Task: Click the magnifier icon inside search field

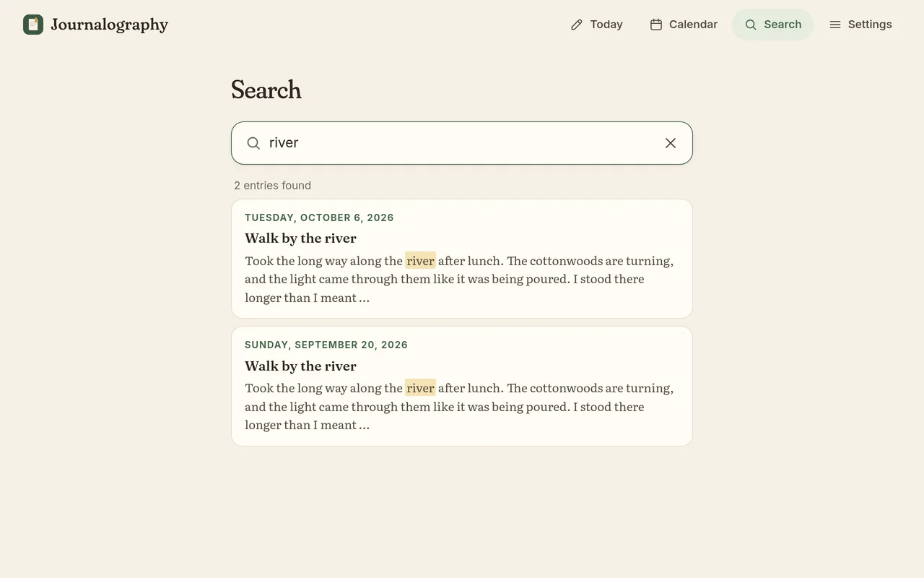Action: tap(253, 143)
